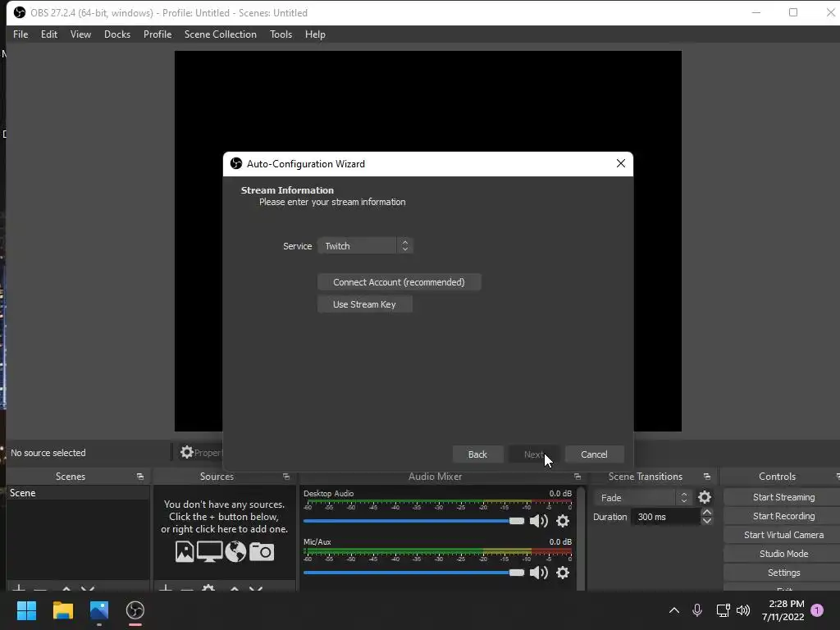The height and width of the screenshot is (630, 840).
Task: Open the Photos app in taskbar
Action: point(99,610)
